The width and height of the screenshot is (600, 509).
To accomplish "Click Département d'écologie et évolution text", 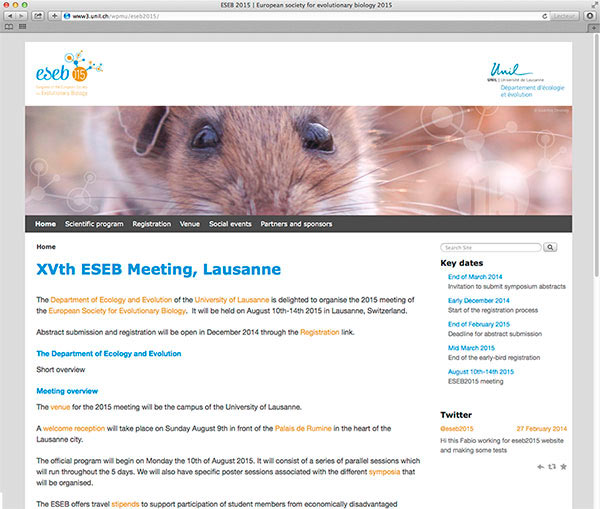I will click(x=532, y=91).
